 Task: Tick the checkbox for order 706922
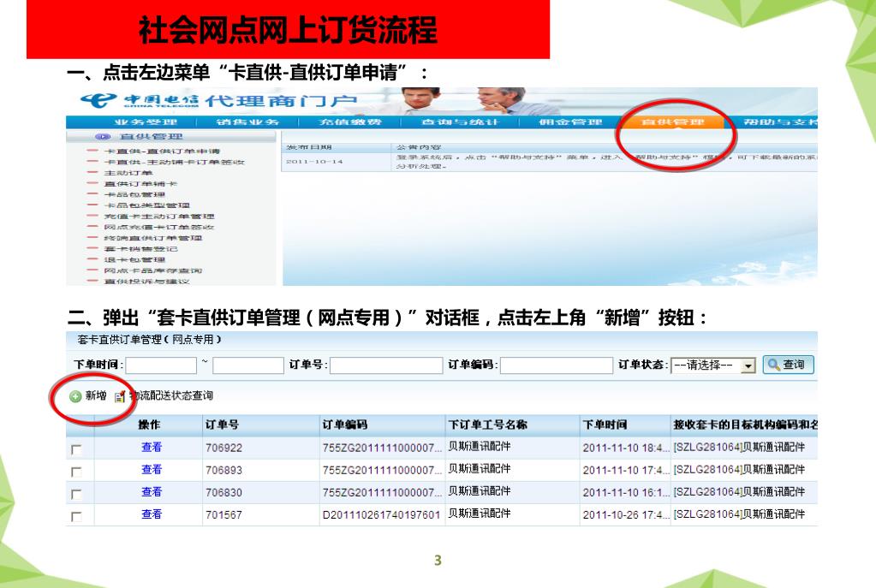click(76, 449)
